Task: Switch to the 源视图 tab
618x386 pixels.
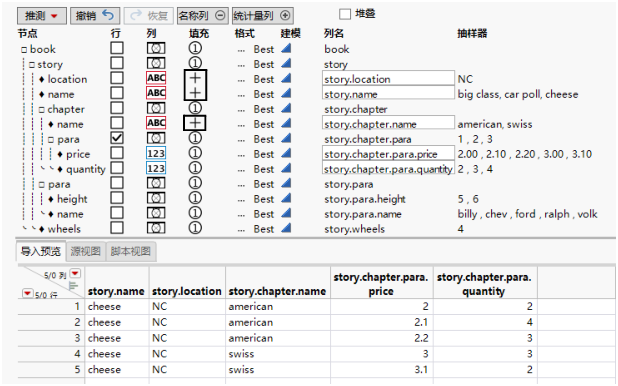Action: 86,251
